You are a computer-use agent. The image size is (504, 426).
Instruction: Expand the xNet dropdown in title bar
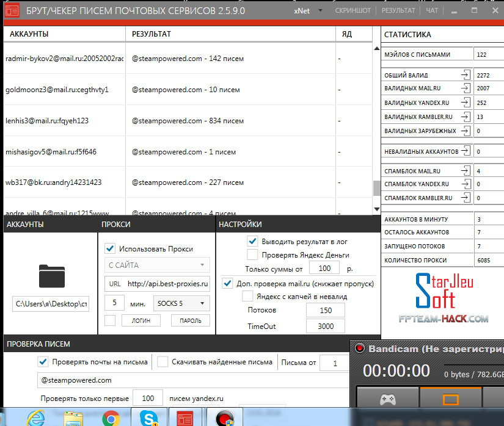(x=320, y=10)
